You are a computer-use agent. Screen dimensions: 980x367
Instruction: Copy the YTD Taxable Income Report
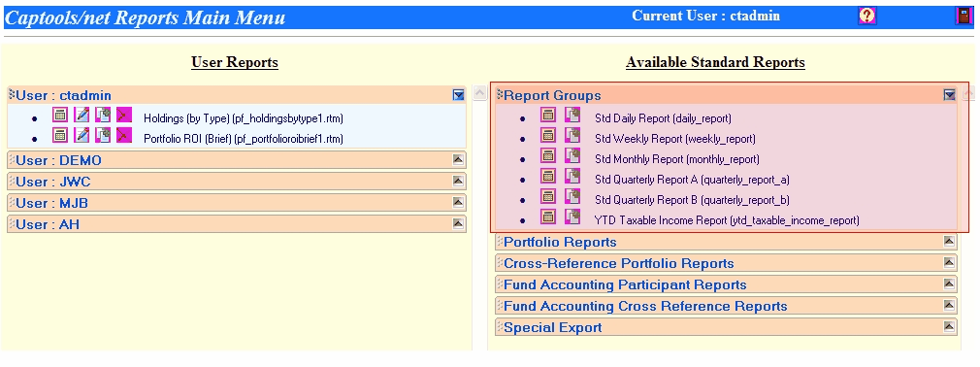coord(572,217)
